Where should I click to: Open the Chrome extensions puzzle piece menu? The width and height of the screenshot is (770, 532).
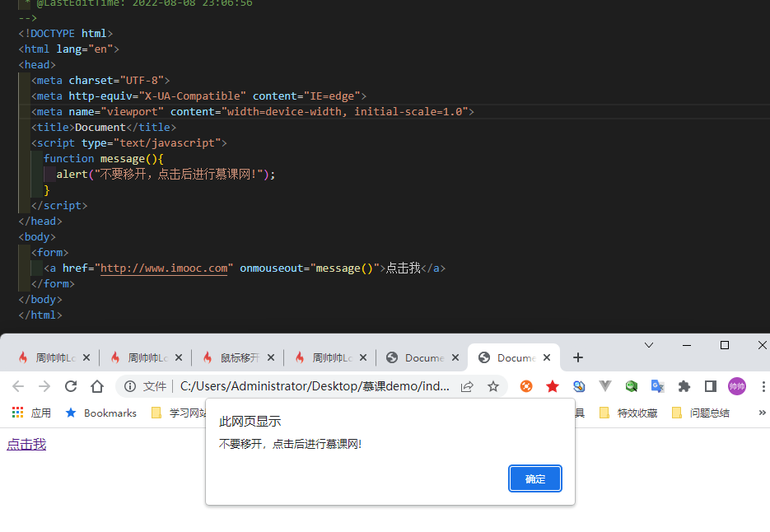684,385
